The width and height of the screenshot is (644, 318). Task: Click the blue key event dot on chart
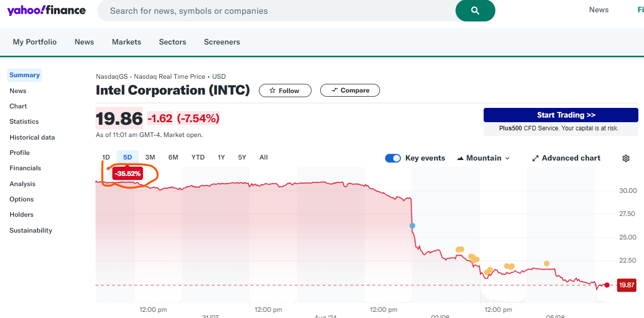click(412, 225)
